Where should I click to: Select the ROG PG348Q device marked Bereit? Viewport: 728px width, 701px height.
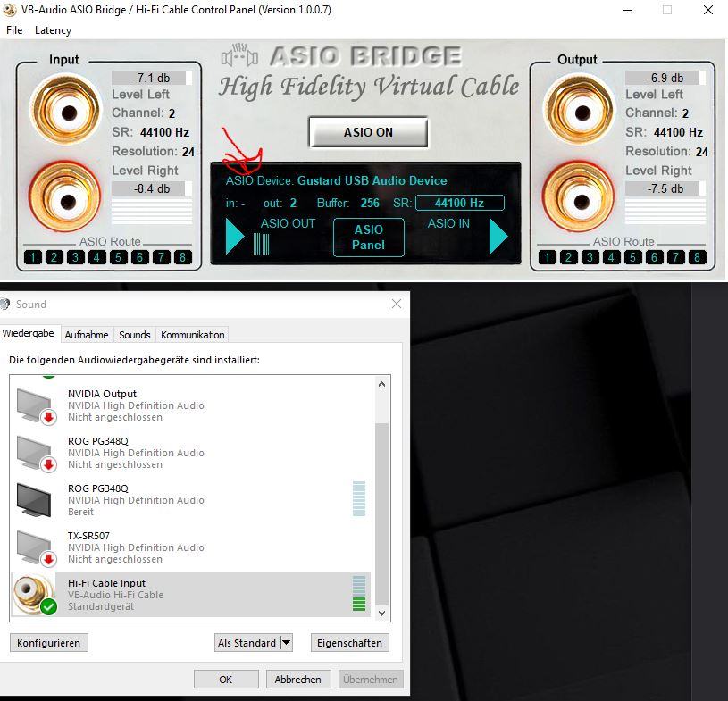(x=190, y=500)
